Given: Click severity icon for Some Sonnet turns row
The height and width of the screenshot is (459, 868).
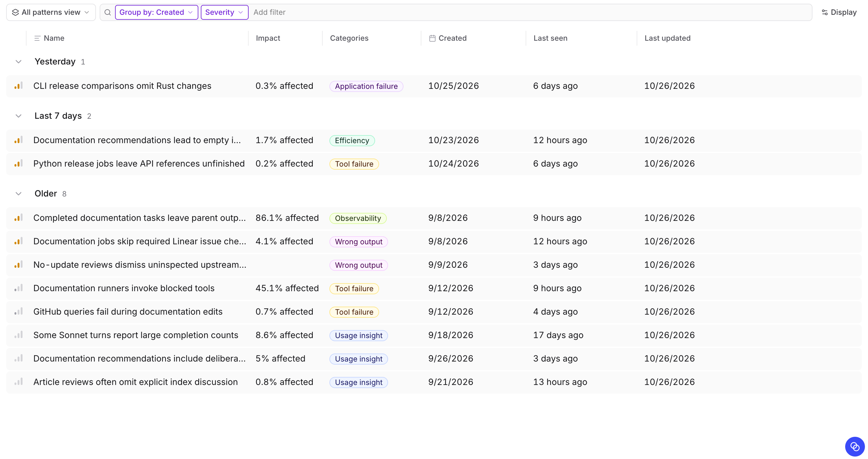Looking at the screenshot, I should (x=19, y=335).
